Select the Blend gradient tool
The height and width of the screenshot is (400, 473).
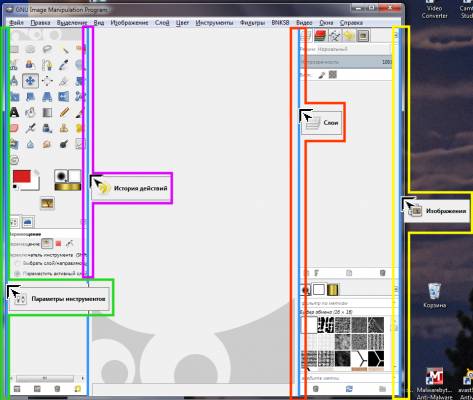click(47, 112)
